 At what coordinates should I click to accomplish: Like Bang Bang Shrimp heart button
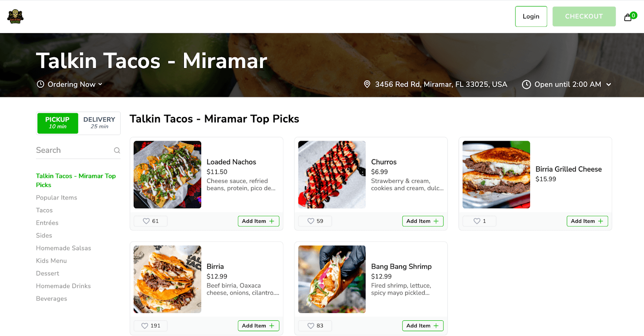(311, 326)
